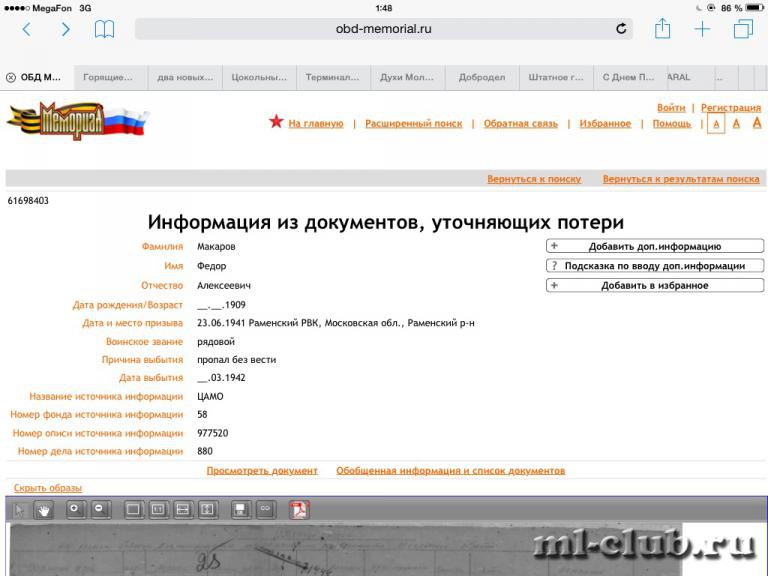Screen dimensions: 768x576
Task: Open Safari bookmarks book icon
Action: pos(104,29)
